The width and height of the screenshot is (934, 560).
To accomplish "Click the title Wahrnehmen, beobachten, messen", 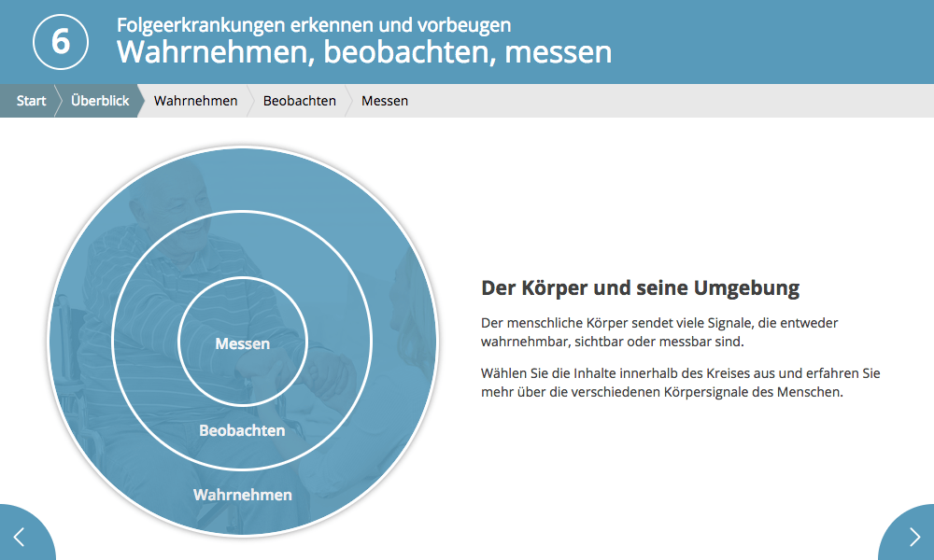I will click(364, 52).
